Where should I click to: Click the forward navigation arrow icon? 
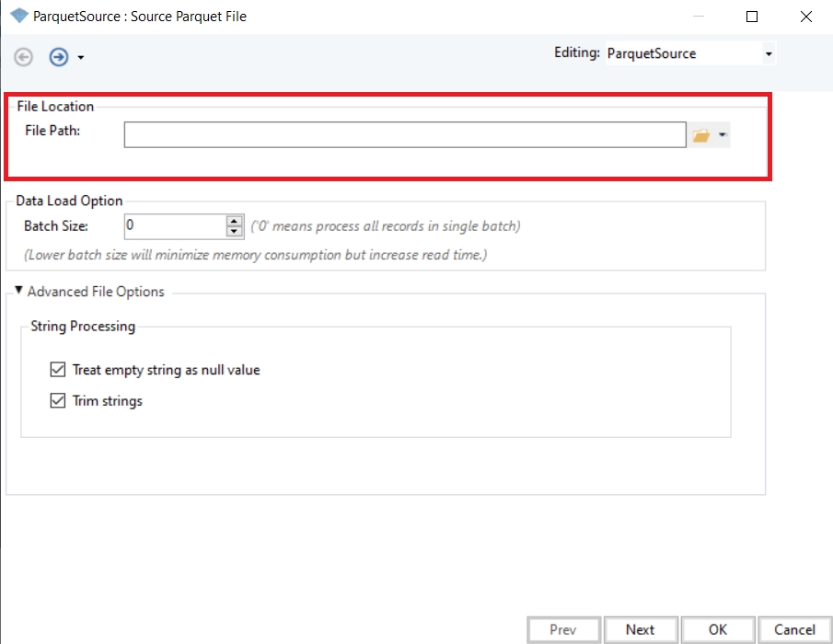(59, 57)
